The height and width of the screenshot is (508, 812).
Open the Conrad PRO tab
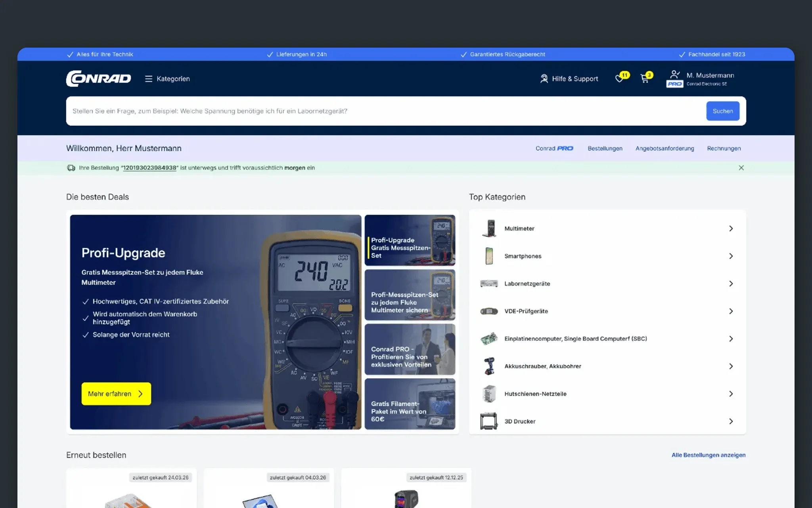pyautogui.click(x=554, y=148)
